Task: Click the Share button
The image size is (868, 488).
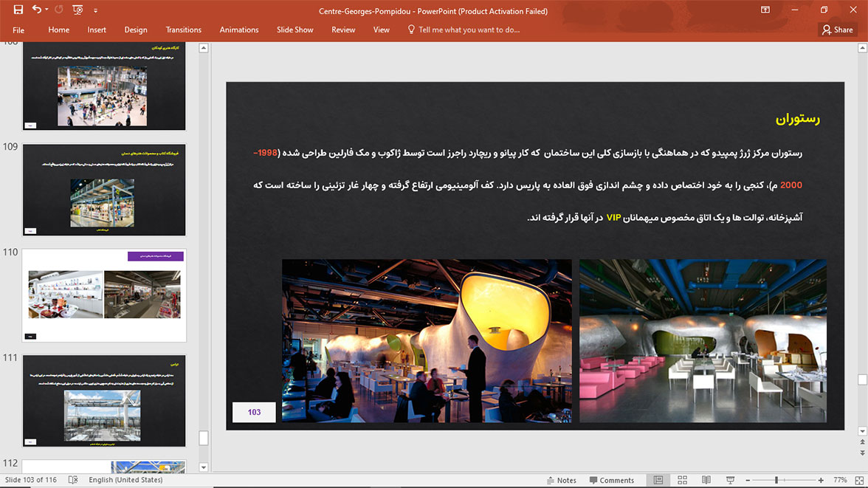Action: point(838,30)
